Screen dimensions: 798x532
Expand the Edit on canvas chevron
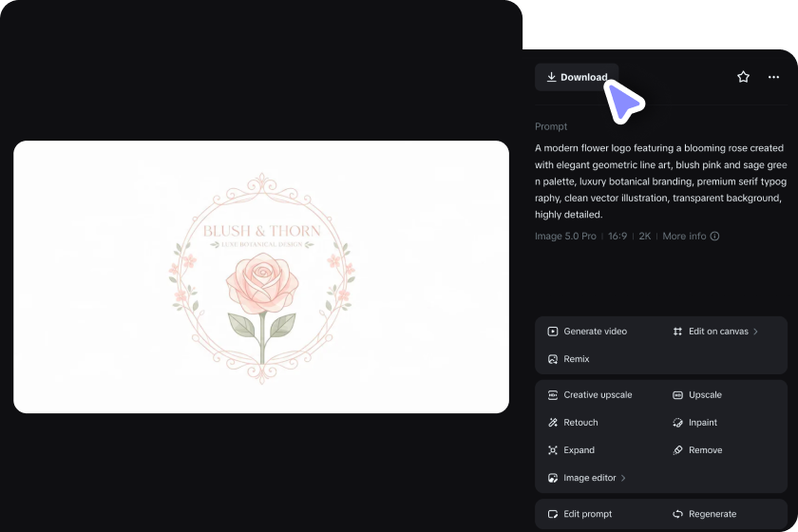pos(756,332)
